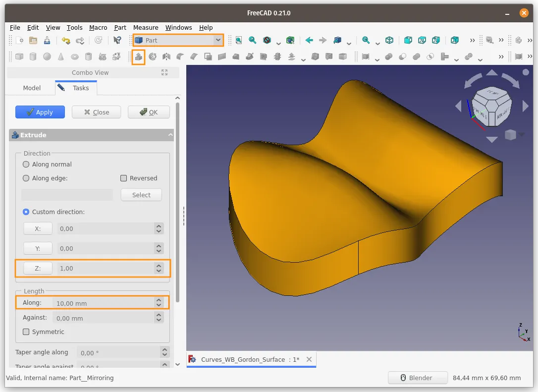
Task: Click the Fit selection zoom icon
Action: (x=253, y=40)
